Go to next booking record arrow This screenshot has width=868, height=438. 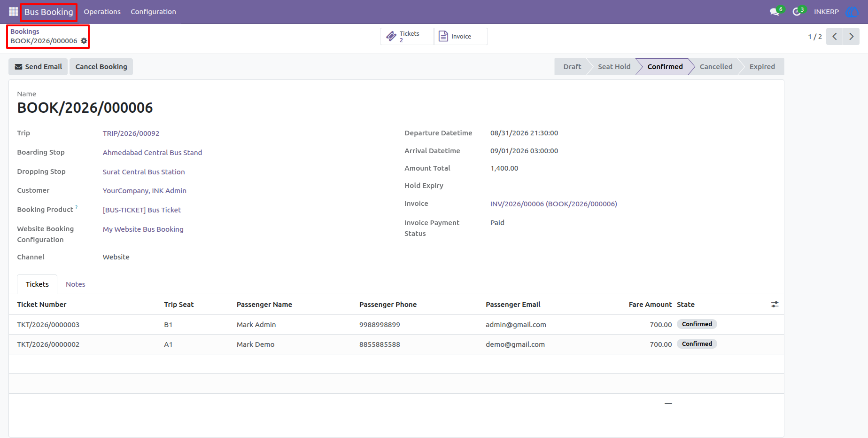[x=851, y=37]
